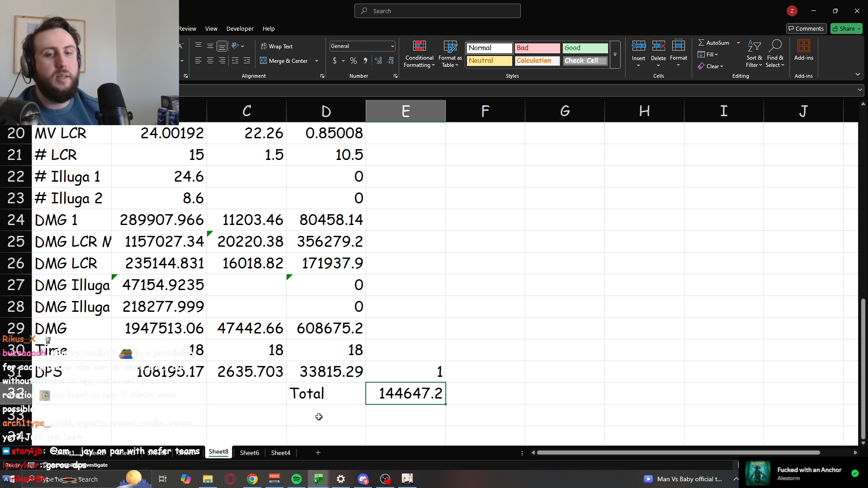Click the increase decimal icon
The width and height of the screenshot is (868, 488).
(x=378, y=61)
